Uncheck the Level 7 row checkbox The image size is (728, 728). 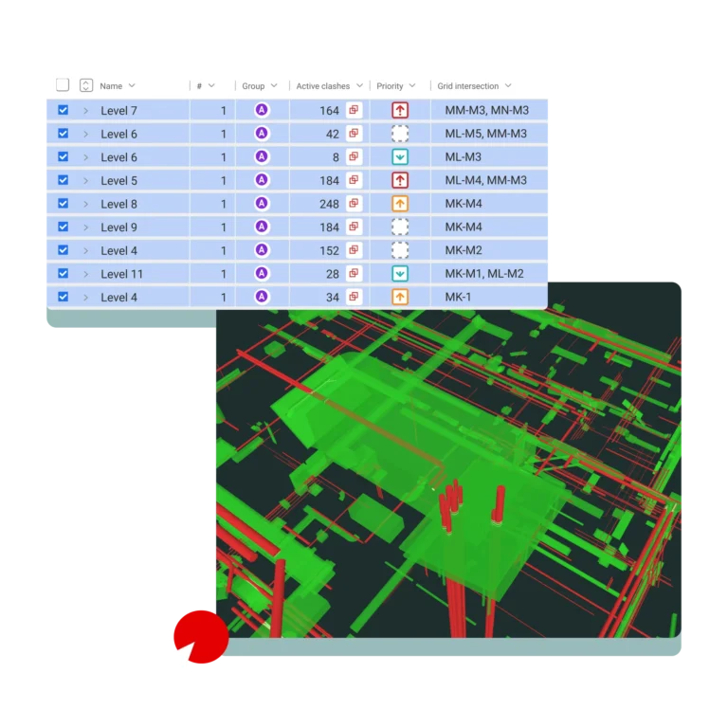coord(64,110)
